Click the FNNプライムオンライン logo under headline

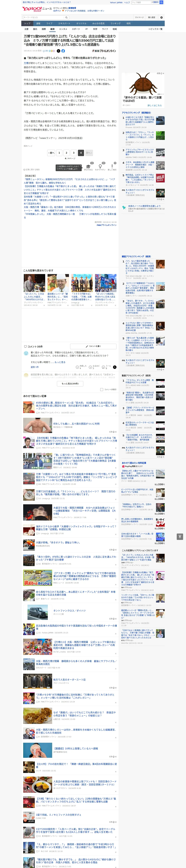[104, 51]
